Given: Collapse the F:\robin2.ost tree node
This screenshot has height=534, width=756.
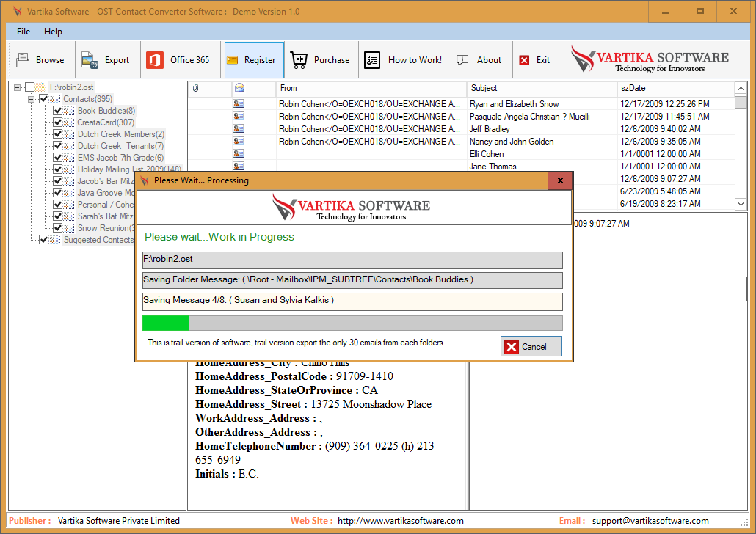Looking at the screenshot, I should pyautogui.click(x=18, y=87).
